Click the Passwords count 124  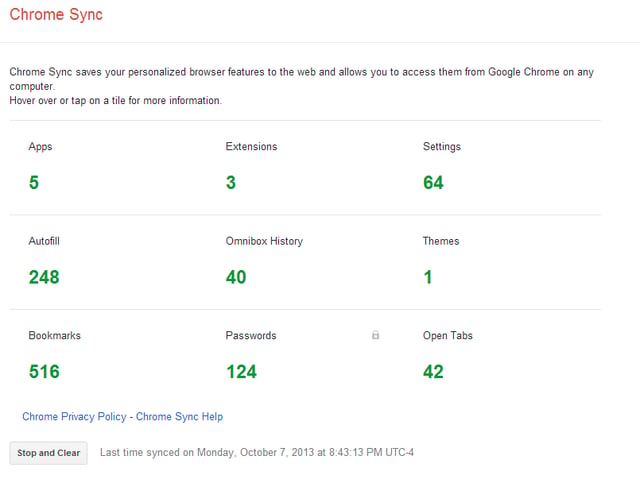click(x=242, y=371)
